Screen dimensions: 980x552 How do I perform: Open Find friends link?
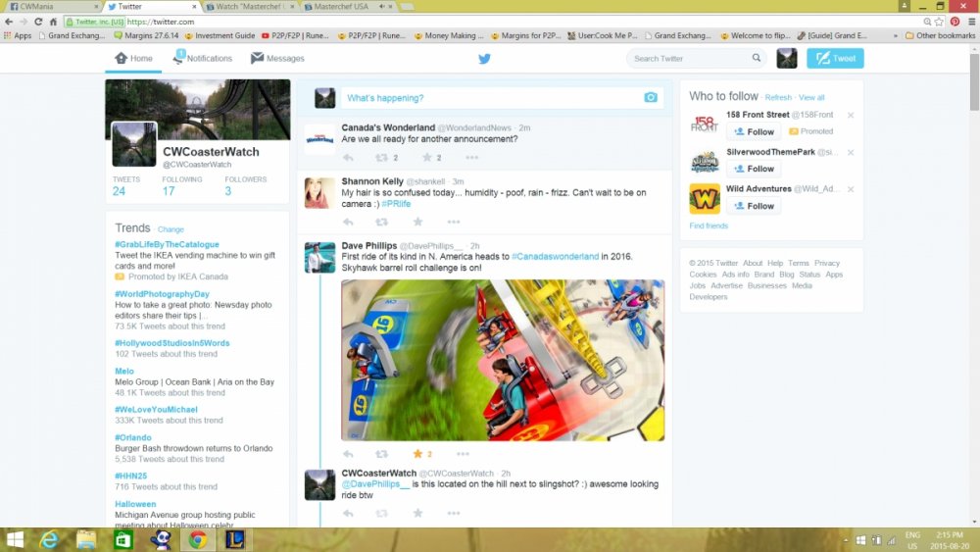(709, 226)
